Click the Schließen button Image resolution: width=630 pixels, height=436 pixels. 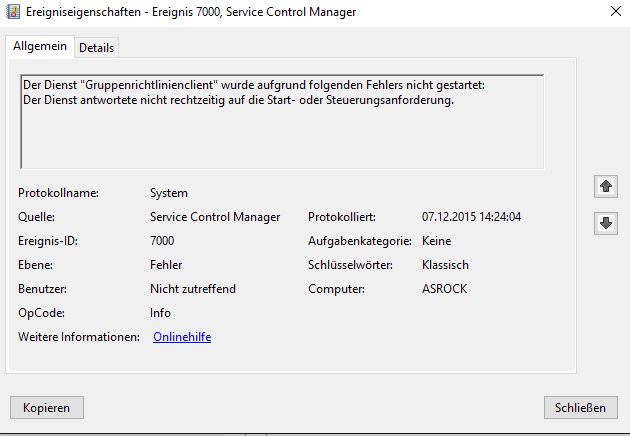[x=581, y=407]
